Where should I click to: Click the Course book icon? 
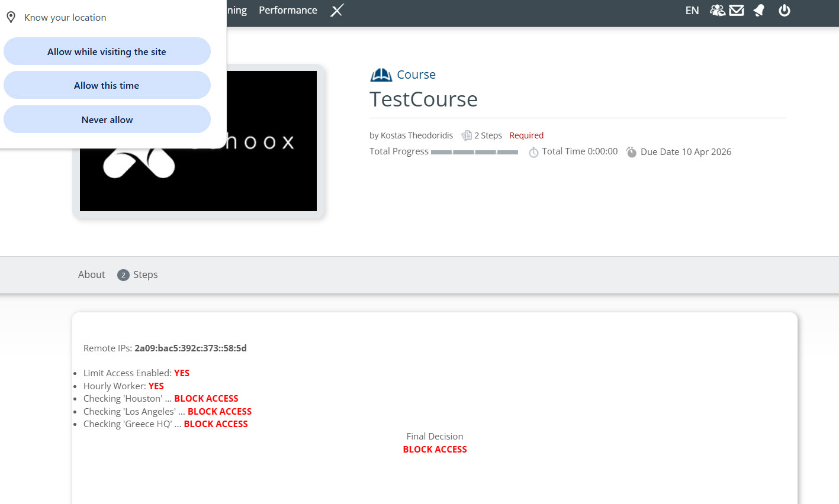[x=381, y=75]
